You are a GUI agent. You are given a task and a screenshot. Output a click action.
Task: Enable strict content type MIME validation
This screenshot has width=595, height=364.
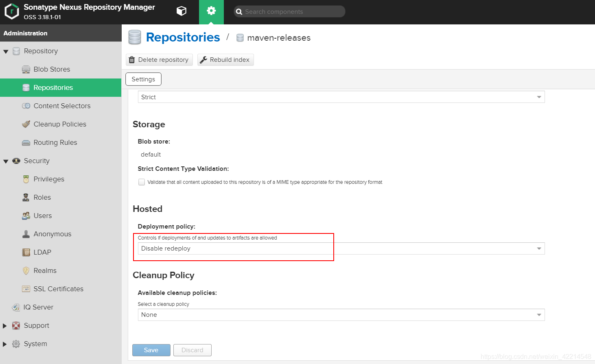click(x=141, y=182)
